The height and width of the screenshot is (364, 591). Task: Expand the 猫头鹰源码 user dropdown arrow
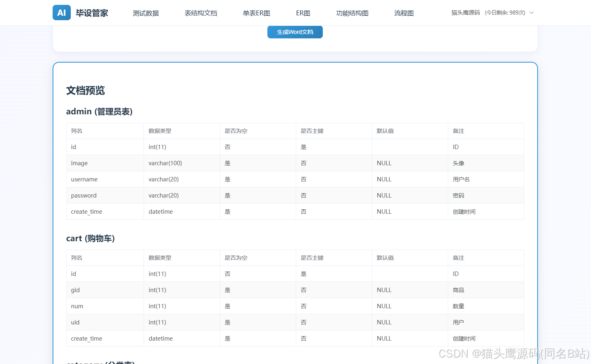pos(532,13)
